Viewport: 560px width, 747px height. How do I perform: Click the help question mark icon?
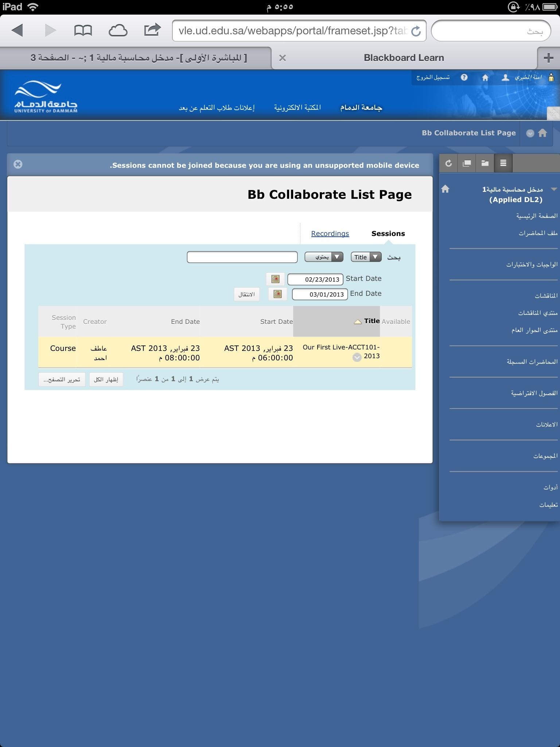coord(464,77)
